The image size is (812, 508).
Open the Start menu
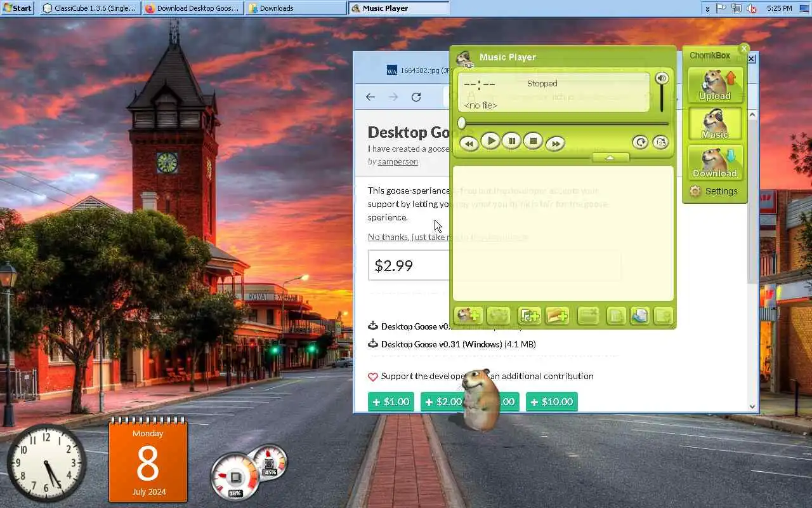coord(18,8)
